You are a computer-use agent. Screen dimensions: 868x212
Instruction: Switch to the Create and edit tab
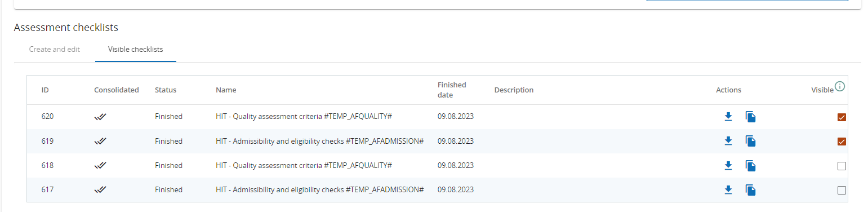(x=55, y=50)
